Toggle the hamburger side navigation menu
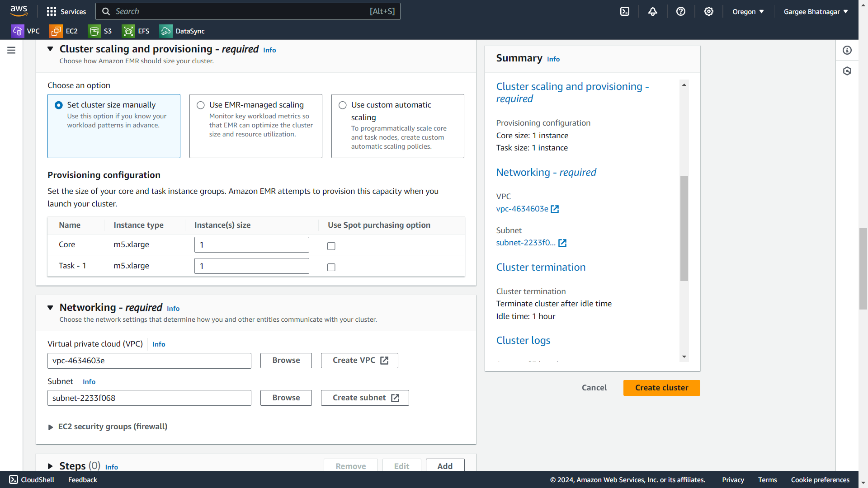Viewport: 868px width, 488px height. click(x=11, y=50)
